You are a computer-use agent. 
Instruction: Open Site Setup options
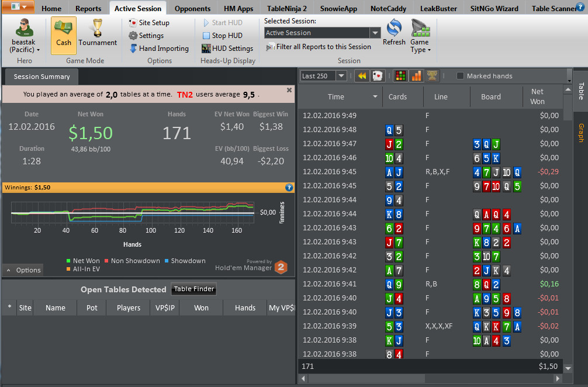coord(149,23)
